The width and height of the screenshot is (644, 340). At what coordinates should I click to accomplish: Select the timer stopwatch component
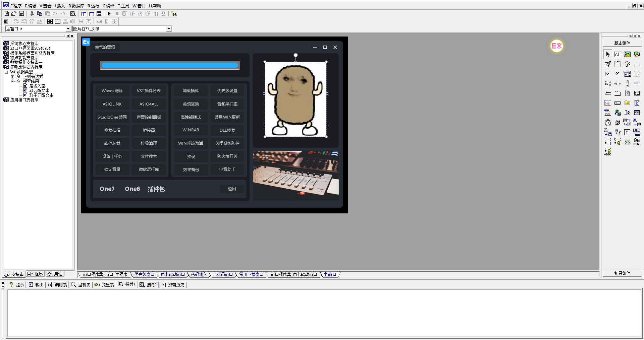pos(608,122)
